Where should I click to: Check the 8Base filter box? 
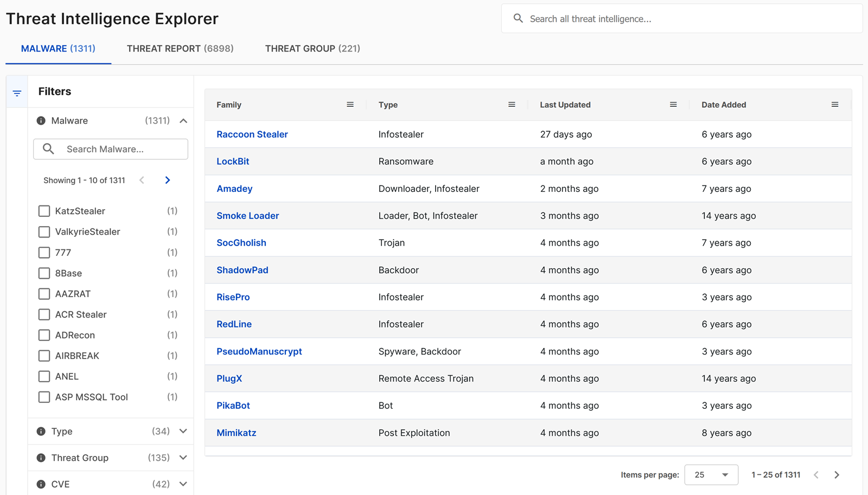[x=44, y=273]
